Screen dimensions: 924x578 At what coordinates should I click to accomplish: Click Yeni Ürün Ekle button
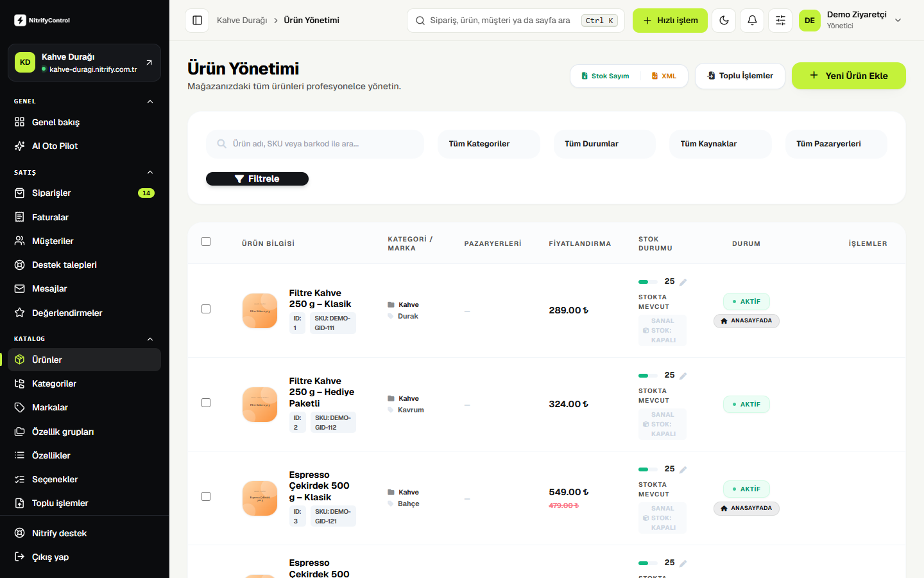click(848, 76)
